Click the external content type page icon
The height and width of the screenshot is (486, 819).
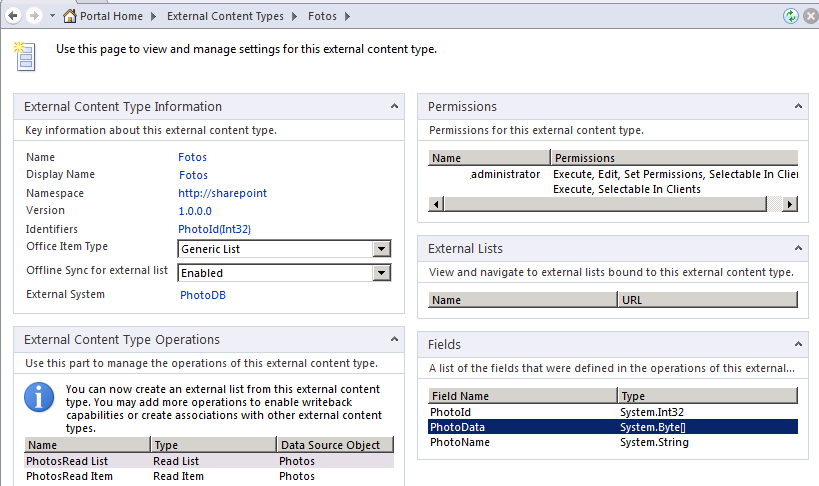(24, 56)
